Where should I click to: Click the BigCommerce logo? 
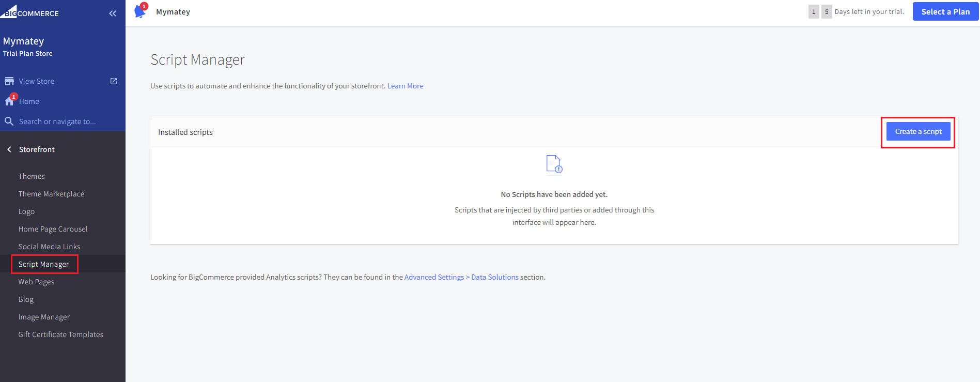pyautogui.click(x=29, y=12)
